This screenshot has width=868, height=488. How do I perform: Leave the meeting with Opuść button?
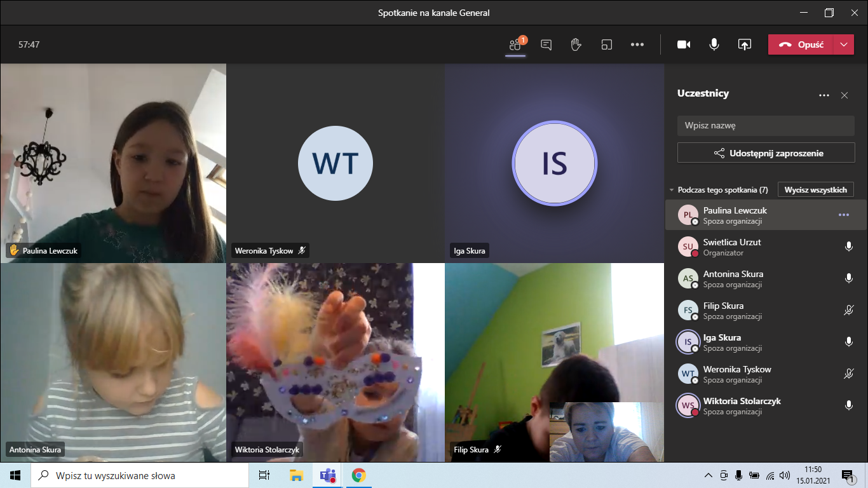801,44
